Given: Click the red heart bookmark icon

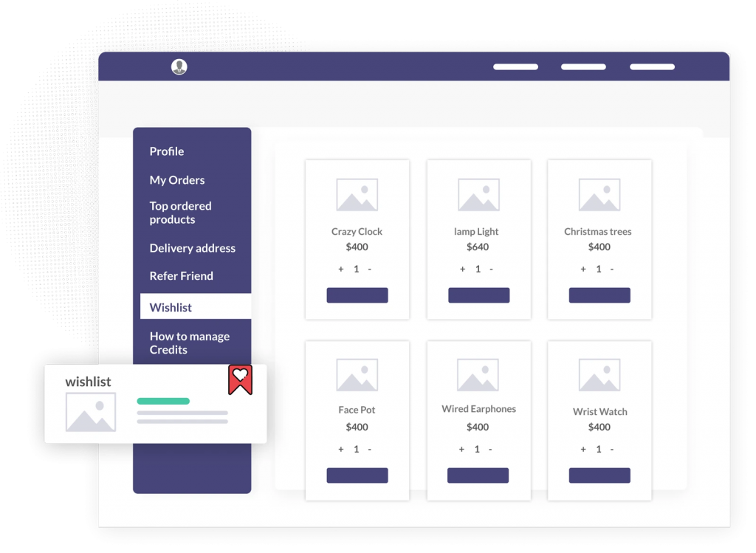Looking at the screenshot, I should click(240, 379).
